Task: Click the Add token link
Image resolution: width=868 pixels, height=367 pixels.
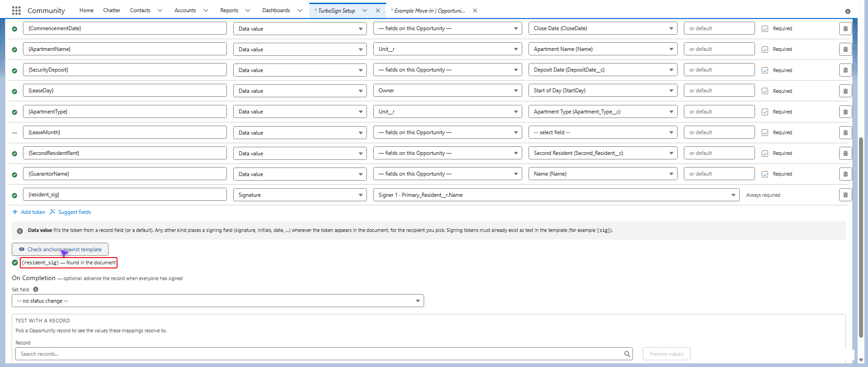Action: point(29,212)
